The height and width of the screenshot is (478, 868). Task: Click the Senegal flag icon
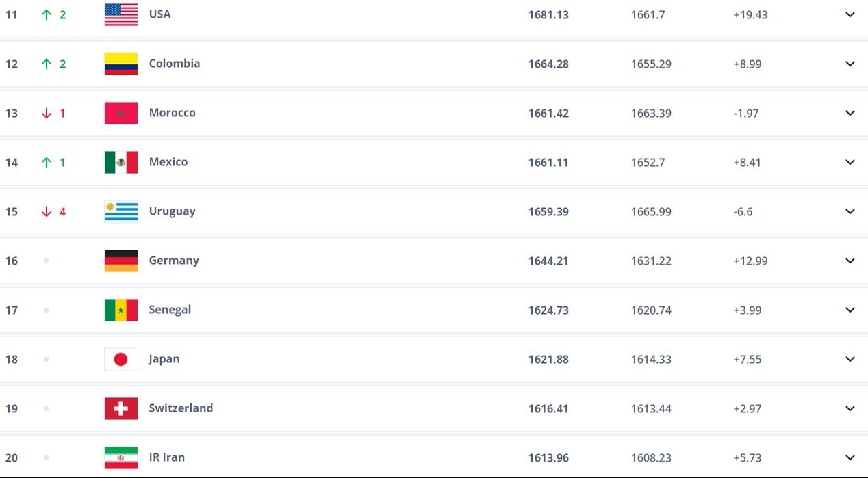pyautogui.click(x=120, y=310)
